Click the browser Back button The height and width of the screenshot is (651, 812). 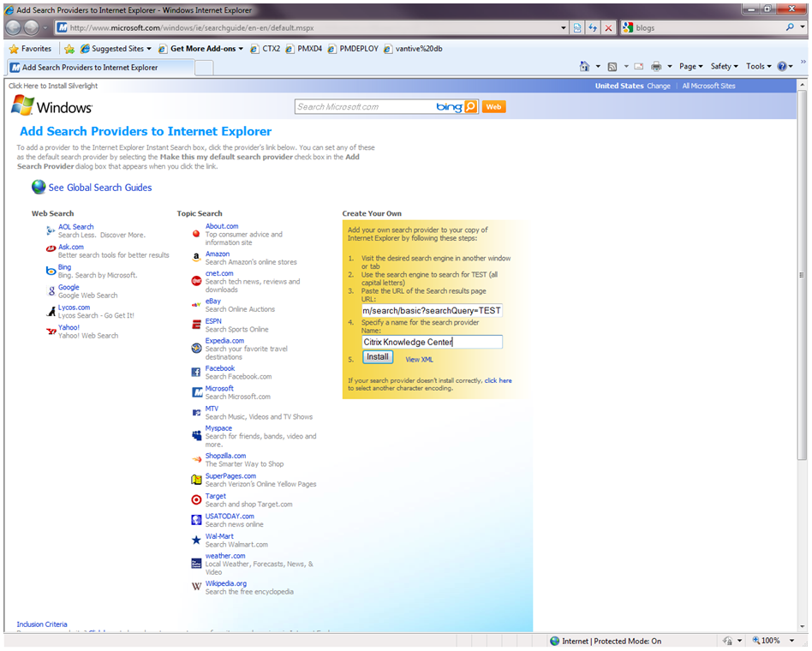[x=14, y=27]
